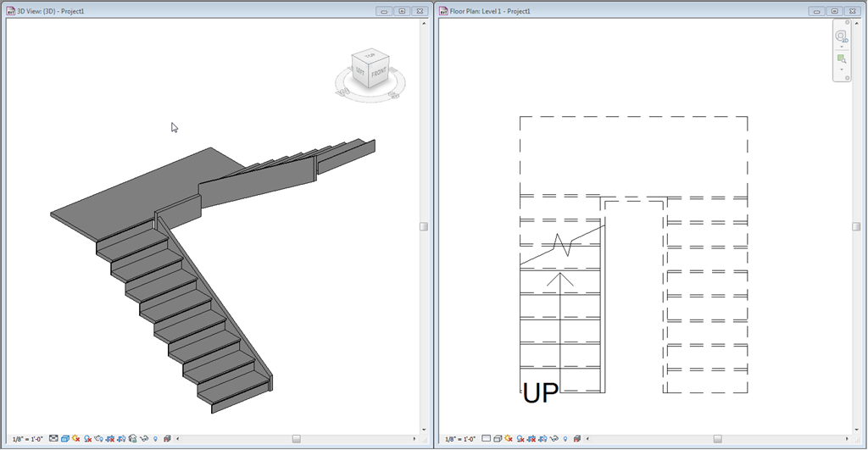Click analysis display style icon in 3D View

(x=167, y=438)
